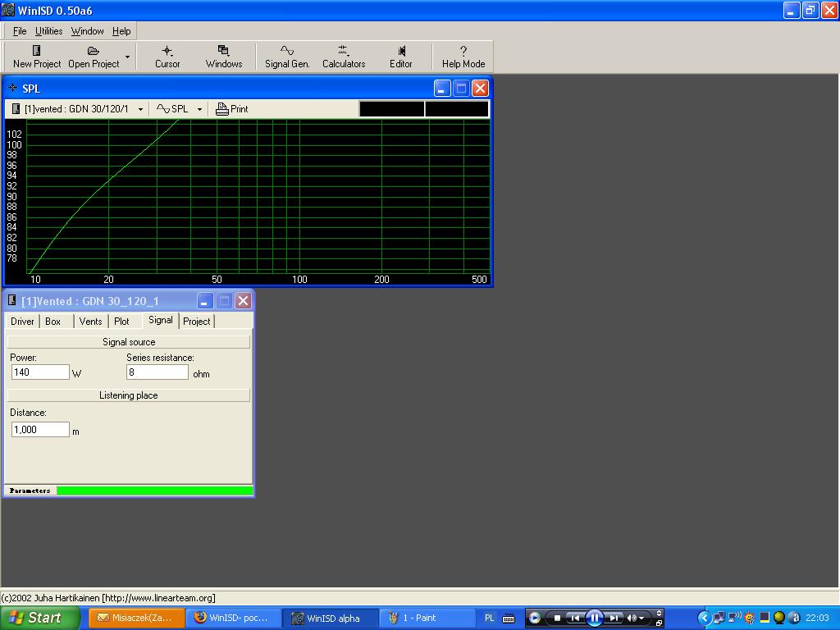Click the New Project toolbar icon
This screenshot has width=840, height=630.
tap(37, 51)
